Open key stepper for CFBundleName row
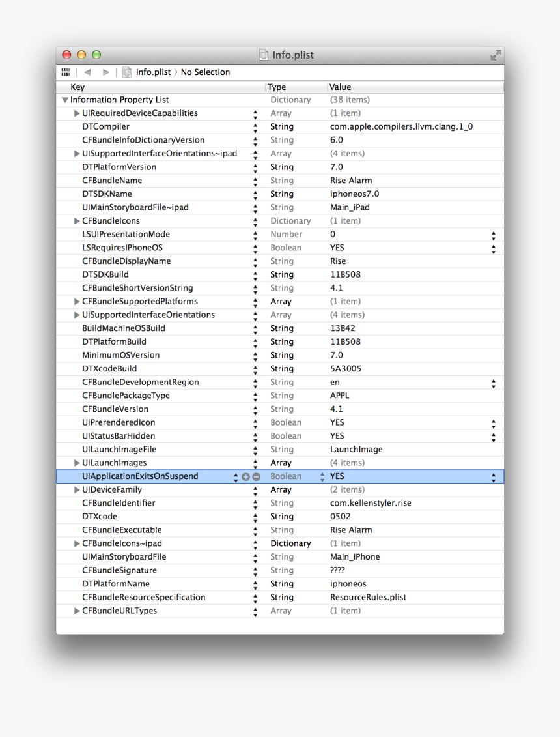 255,181
